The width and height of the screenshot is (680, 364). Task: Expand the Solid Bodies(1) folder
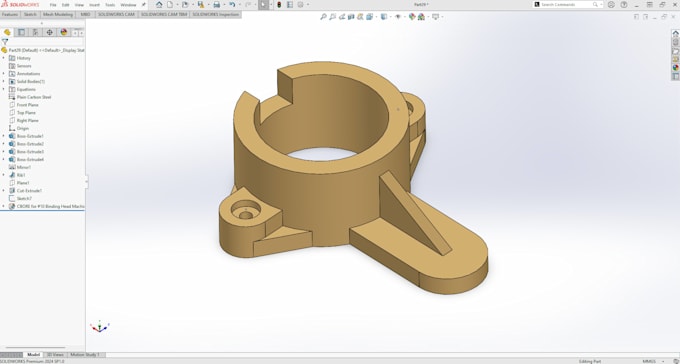[x=4, y=82]
